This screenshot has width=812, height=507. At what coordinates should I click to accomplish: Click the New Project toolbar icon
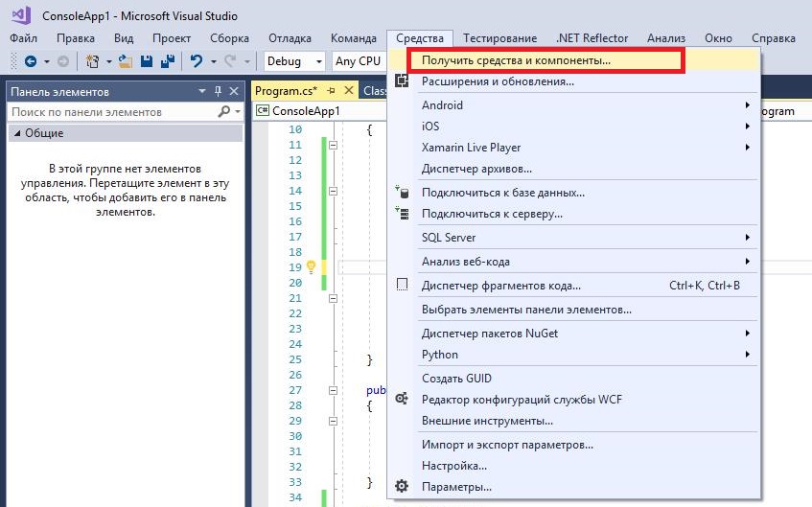click(x=92, y=61)
